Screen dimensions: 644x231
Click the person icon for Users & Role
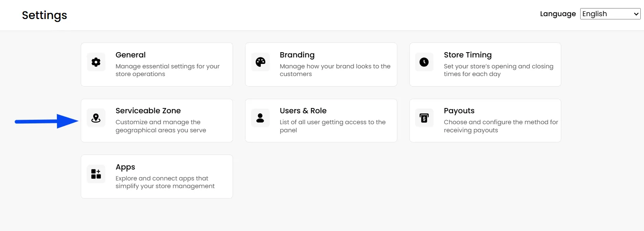point(260,118)
